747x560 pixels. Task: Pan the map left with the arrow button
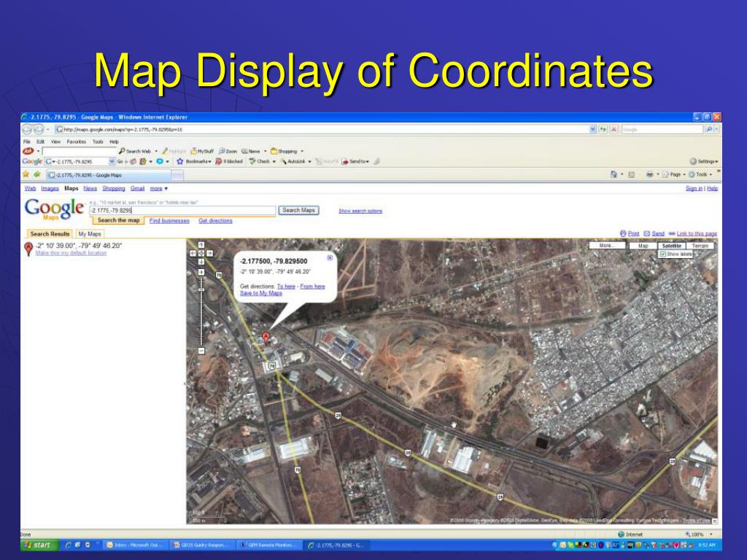pos(193,253)
